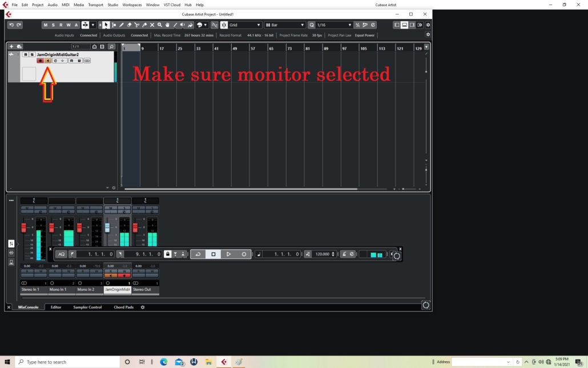This screenshot has width=588, height=368.
Task: Switch to the Editor tab
Action: (56, 307)
